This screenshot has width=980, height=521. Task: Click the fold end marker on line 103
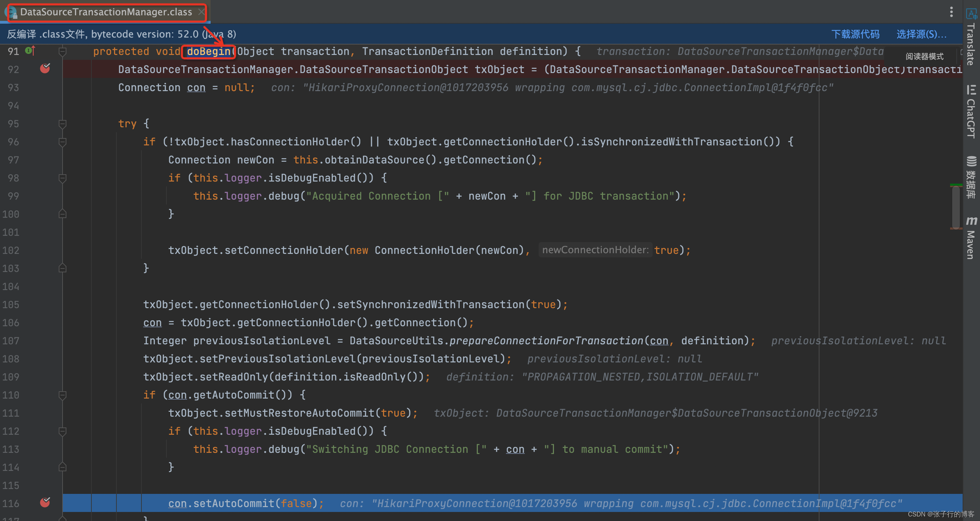[x=63, y=268]
